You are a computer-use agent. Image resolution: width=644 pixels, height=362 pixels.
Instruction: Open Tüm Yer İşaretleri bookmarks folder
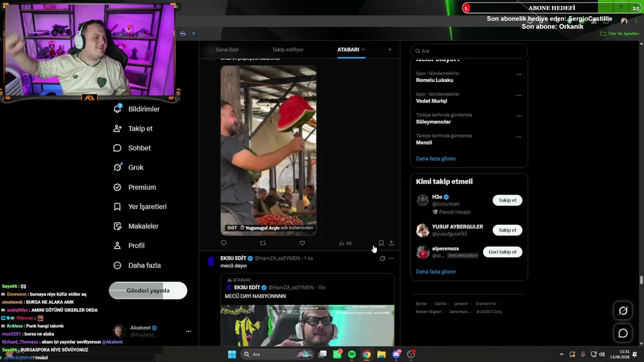click(620, 34)
